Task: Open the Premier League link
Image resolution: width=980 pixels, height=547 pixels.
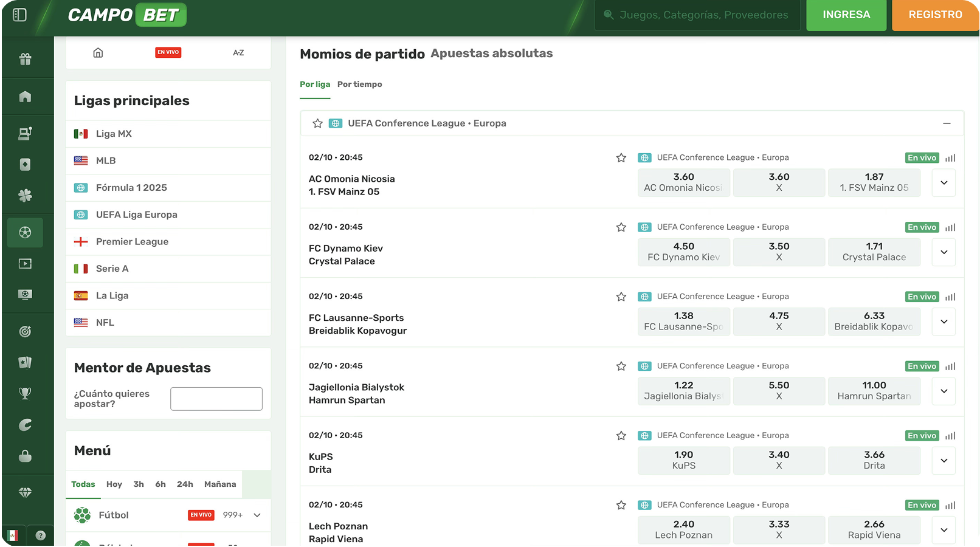Action: pos(132,242)
